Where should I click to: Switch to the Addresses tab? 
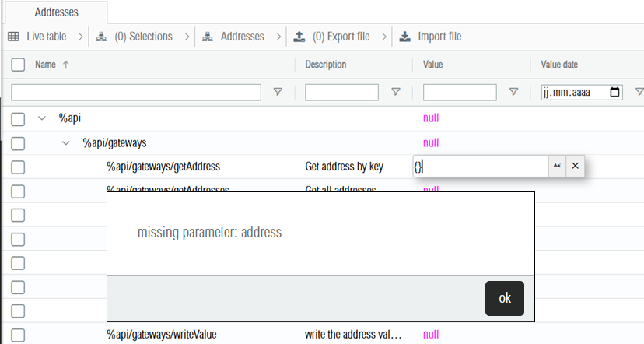click(56, 12)
